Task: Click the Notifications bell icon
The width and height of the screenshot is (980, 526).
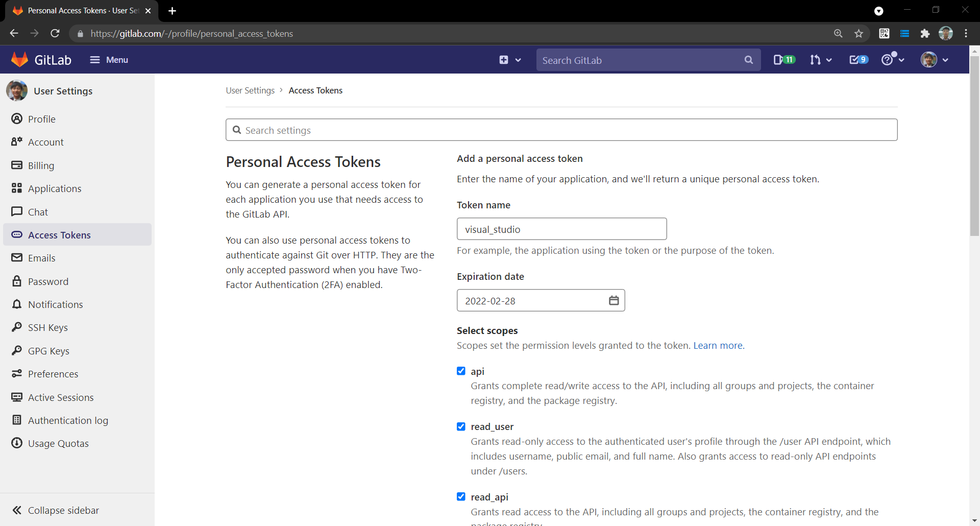Action: coord(17,304)
